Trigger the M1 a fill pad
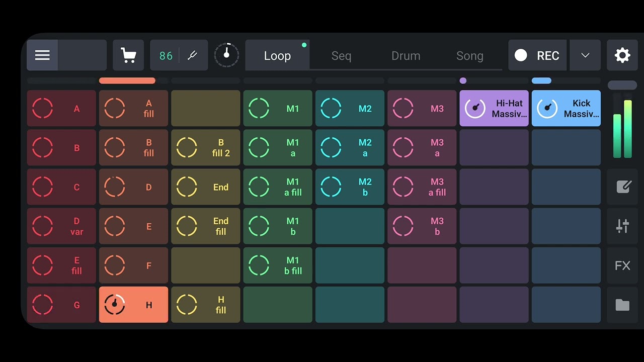644x362 pixels. pyautogui.click(x=278, y=187)
